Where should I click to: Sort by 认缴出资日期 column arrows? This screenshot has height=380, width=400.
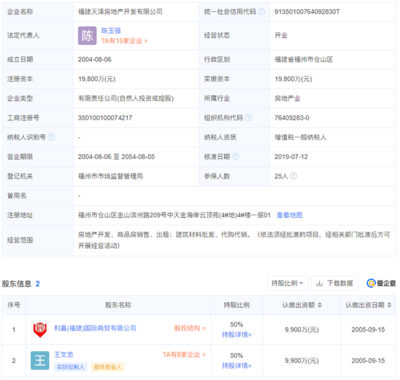pos(389,305)
